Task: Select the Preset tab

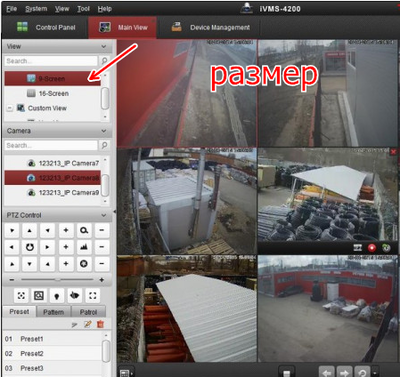Action: [19, 311]
